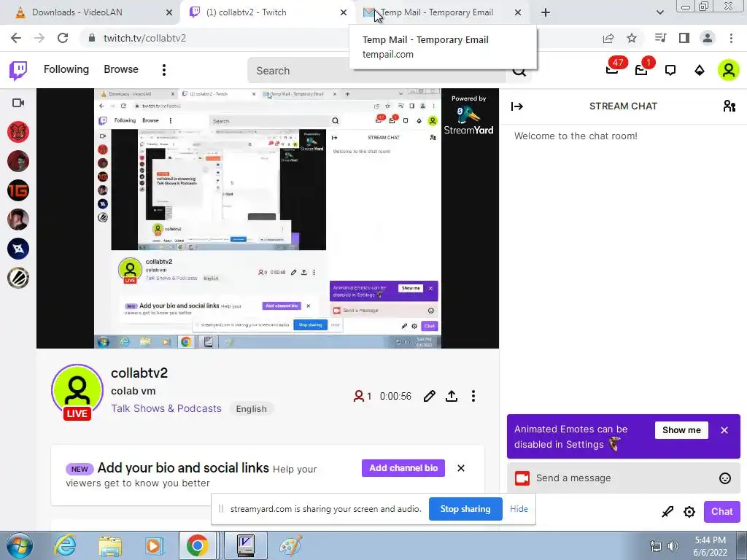Click the live stream video player
Screen dimensions: 747x560
coord(268,218)
